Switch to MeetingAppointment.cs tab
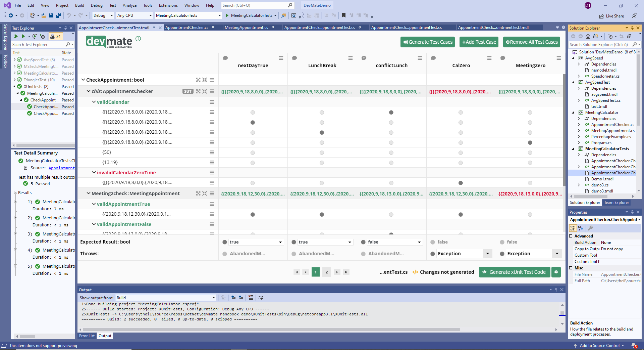The height and width of the screenshot is (350, 644). pos(246,28)
